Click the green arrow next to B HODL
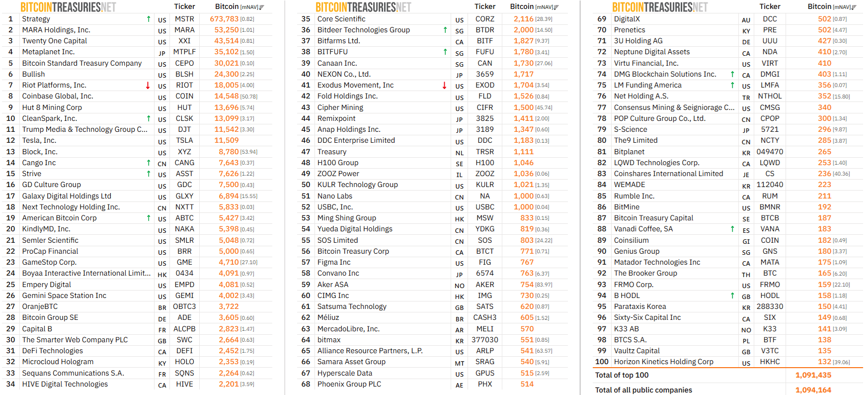Viewport: 868px width, 395px height. click(732, 296)
